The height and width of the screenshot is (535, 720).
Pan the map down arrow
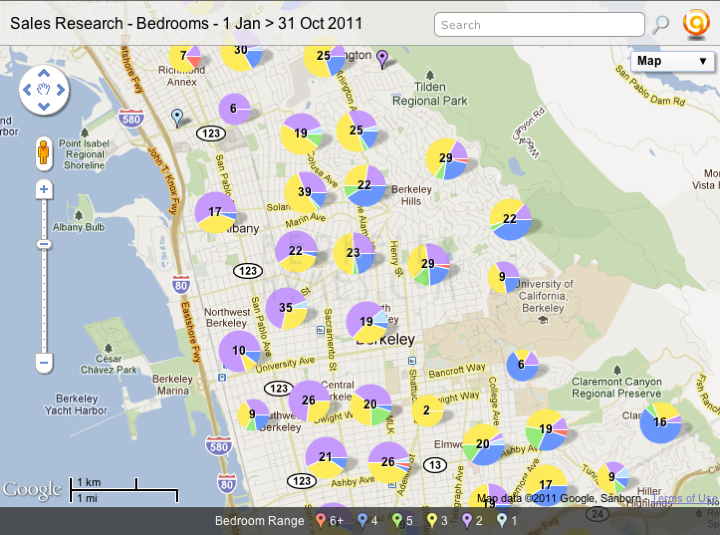click(44, 107)
